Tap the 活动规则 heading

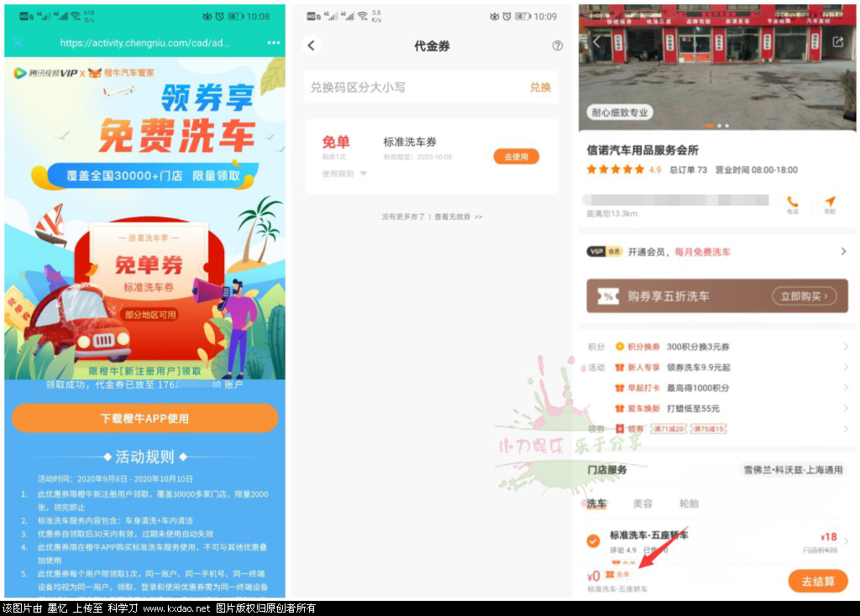click(144, 457)
